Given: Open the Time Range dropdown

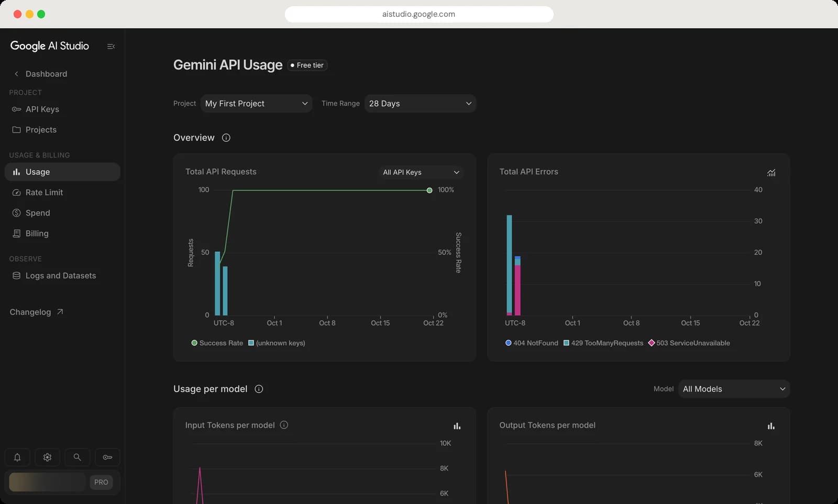Looking at the screenshot, I should pyautogui.click(x=420, y=104).
